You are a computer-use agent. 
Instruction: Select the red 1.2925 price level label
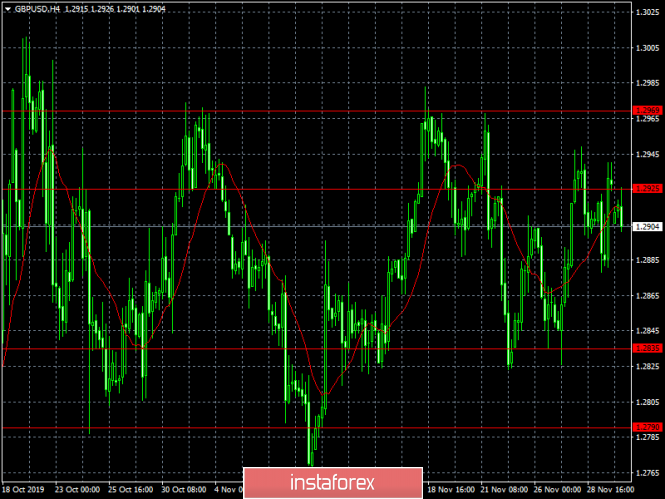click(646, 188)
